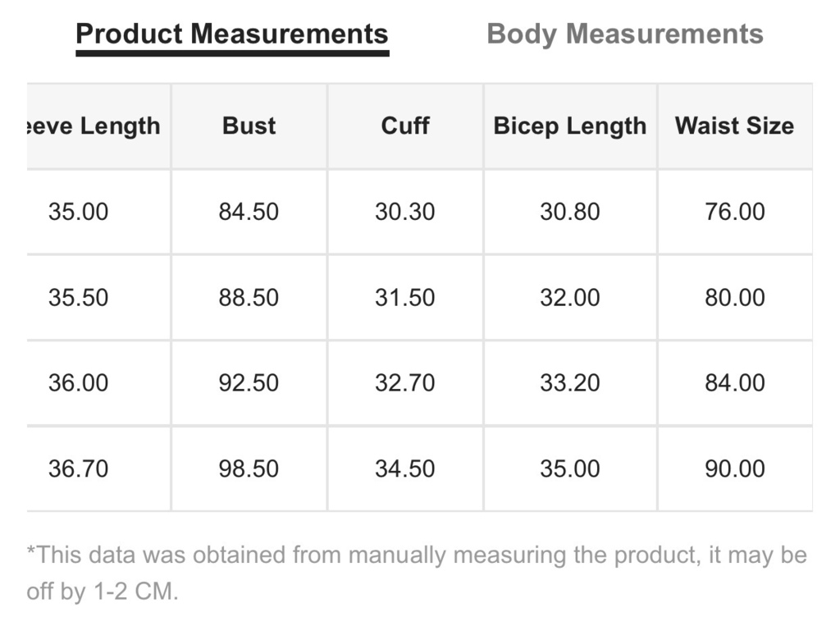The width and height of the screenshot is (840, 617).
Task: Click the sleeve length value 35.00
Action: (x=78, y=212)
